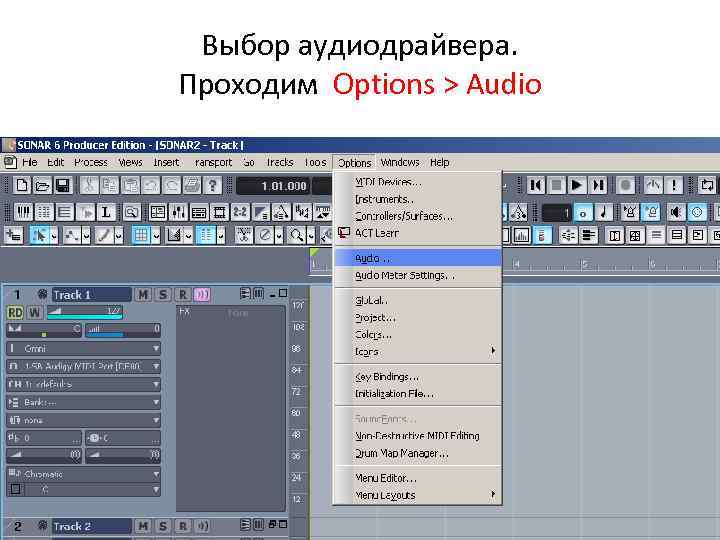The image size is (720, 540).
Task: Open the Piano Roll view icon
Action: click(23, 212)
